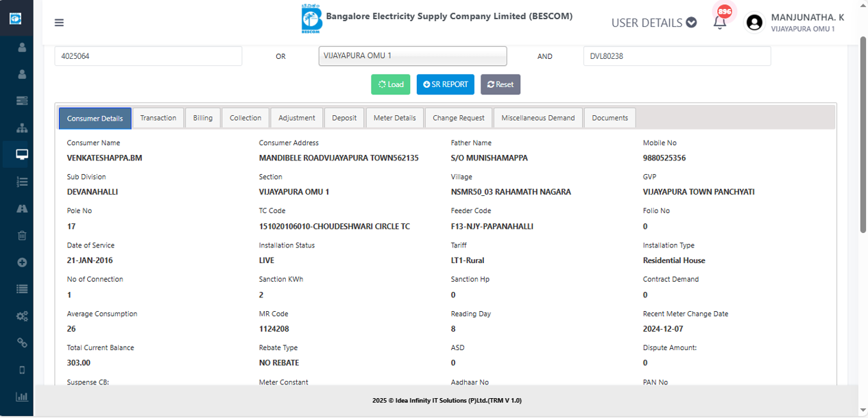Click the Idea Infinity IT Solutions footer text
This screenshot has width=868, height=418.
point(447,400)
